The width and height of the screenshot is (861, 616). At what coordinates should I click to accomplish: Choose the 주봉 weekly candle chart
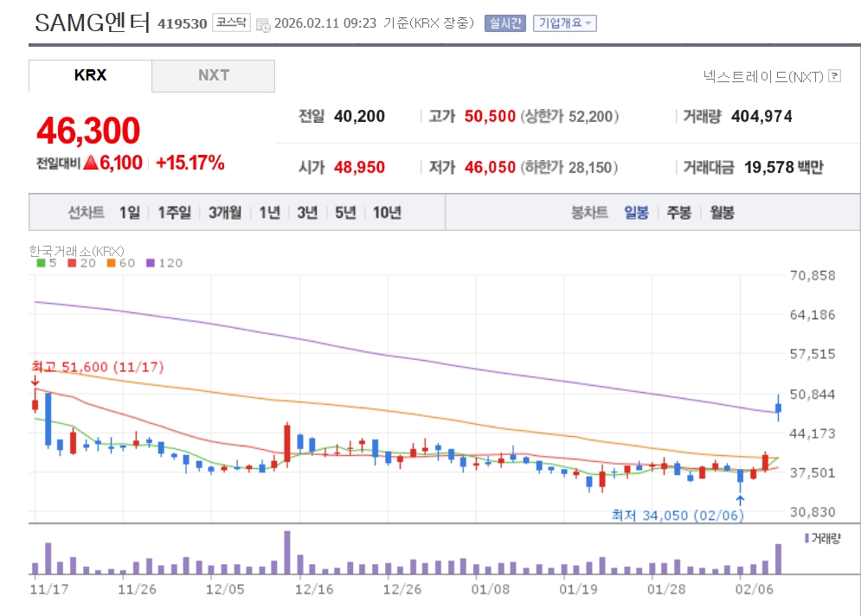click(x=679, y=213)
